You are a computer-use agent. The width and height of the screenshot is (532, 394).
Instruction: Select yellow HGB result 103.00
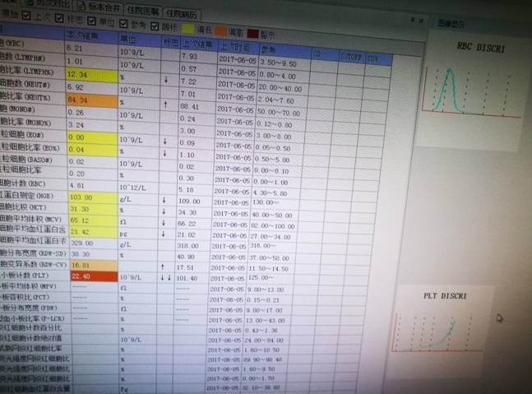coord(93,197)
